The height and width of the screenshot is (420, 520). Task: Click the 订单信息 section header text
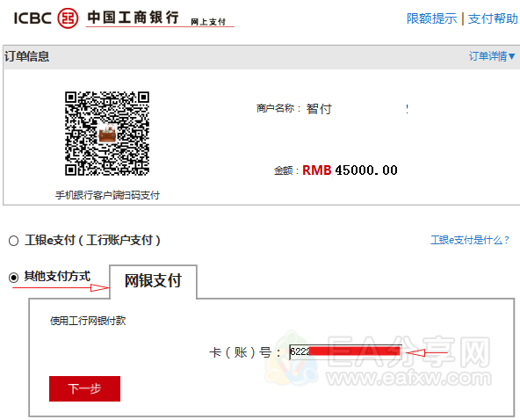[27, 56]
